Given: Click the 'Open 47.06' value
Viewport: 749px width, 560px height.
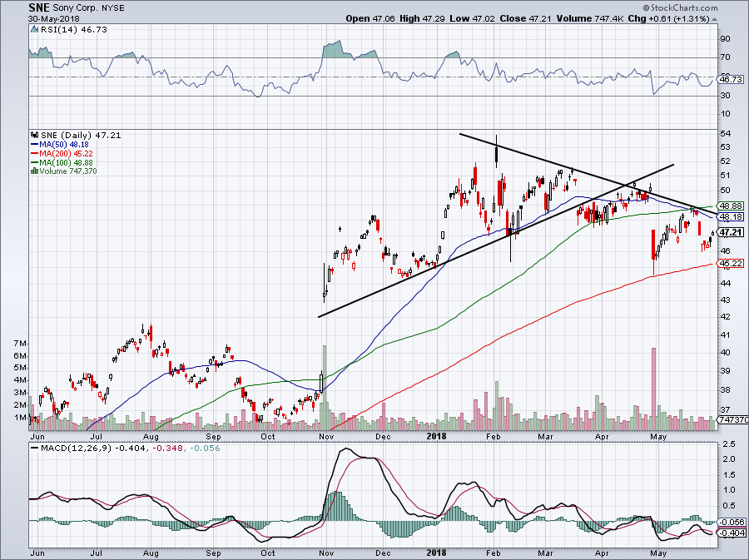Looking at the screenshot, I should pos(370,18).
